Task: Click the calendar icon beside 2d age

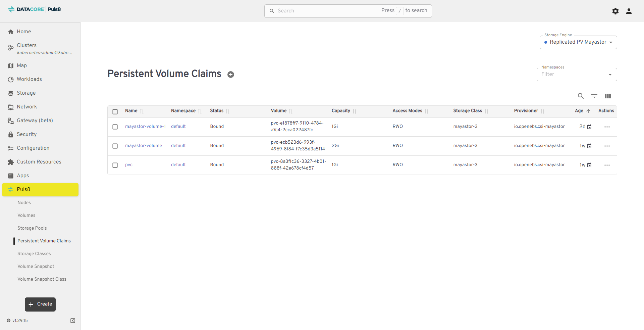Action: tap(589, 127)
